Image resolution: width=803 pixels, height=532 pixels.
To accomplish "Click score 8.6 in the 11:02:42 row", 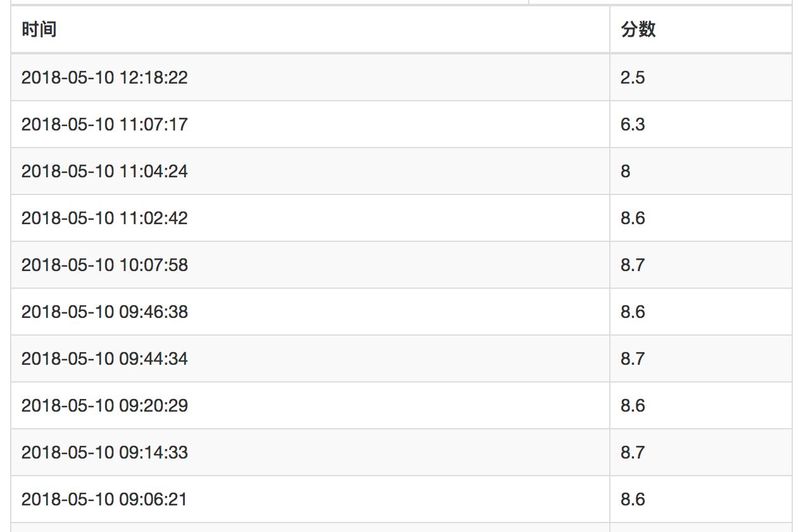I will click(x=700, y=218).
